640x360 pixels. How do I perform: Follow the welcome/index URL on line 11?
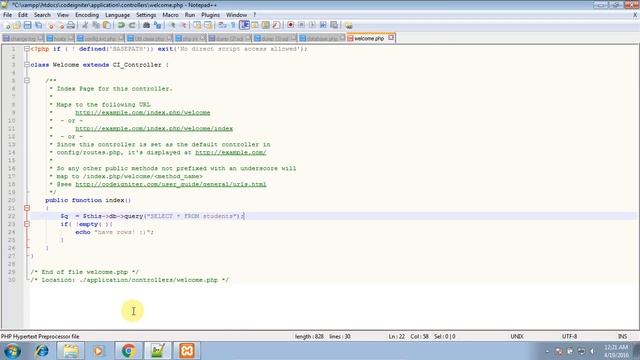[x=154, y=129]
